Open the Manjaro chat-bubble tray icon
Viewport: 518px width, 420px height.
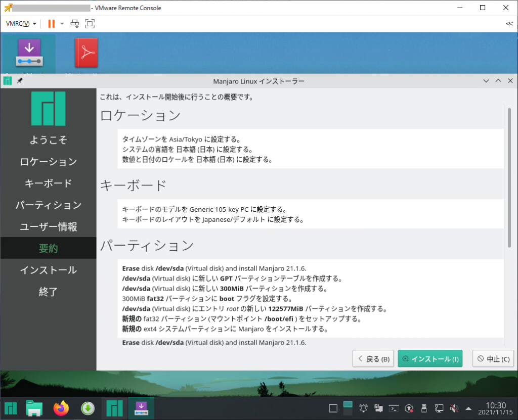pyautogui.click(x=378, y=409)
